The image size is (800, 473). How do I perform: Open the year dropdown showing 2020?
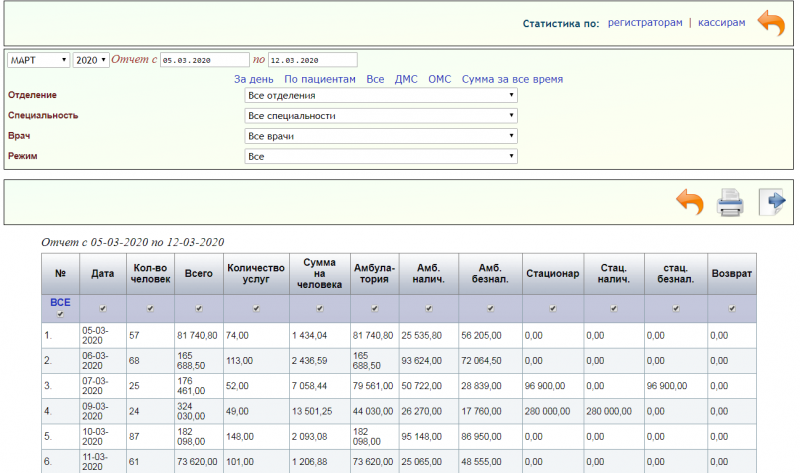[90, 60]
